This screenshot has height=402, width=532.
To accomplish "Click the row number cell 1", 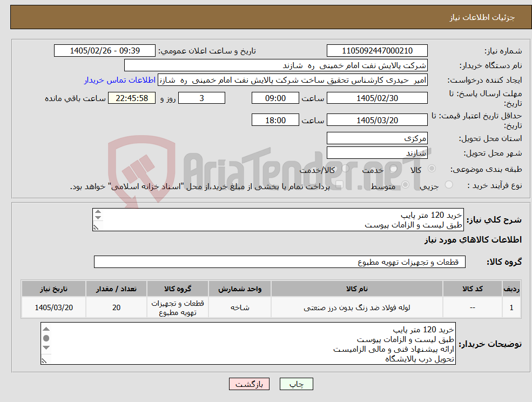I will (x=511, y=307).
